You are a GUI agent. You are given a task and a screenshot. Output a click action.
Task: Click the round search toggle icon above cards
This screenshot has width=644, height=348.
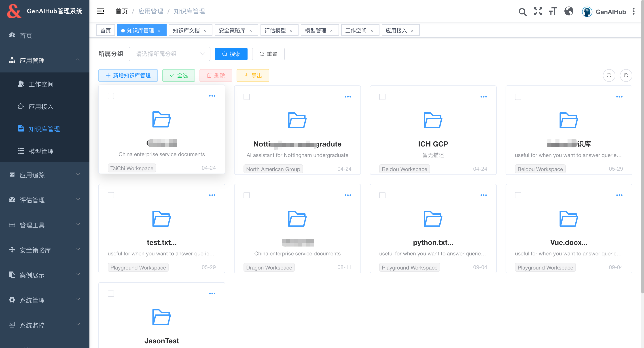(609, 76)
